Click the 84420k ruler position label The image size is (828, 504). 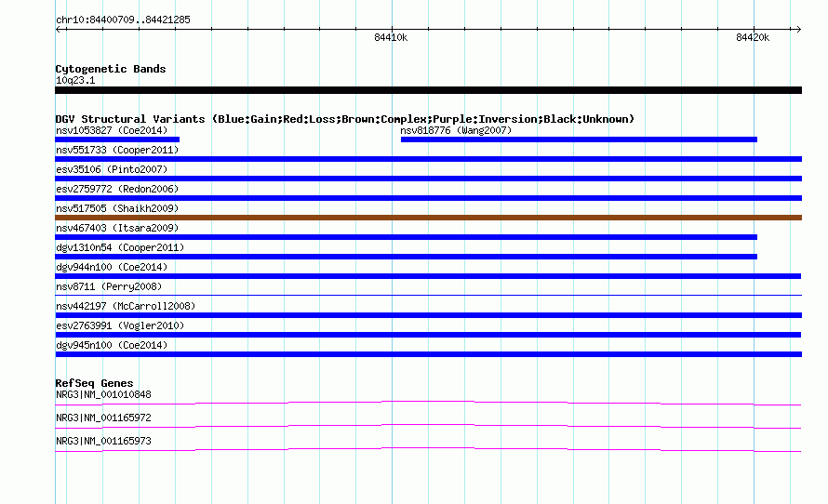pos(753,37)
